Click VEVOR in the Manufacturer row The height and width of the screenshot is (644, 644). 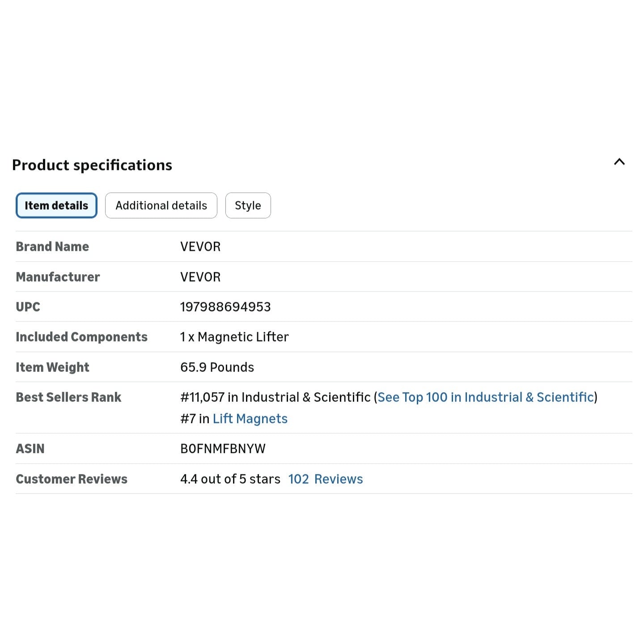point(200,277)
